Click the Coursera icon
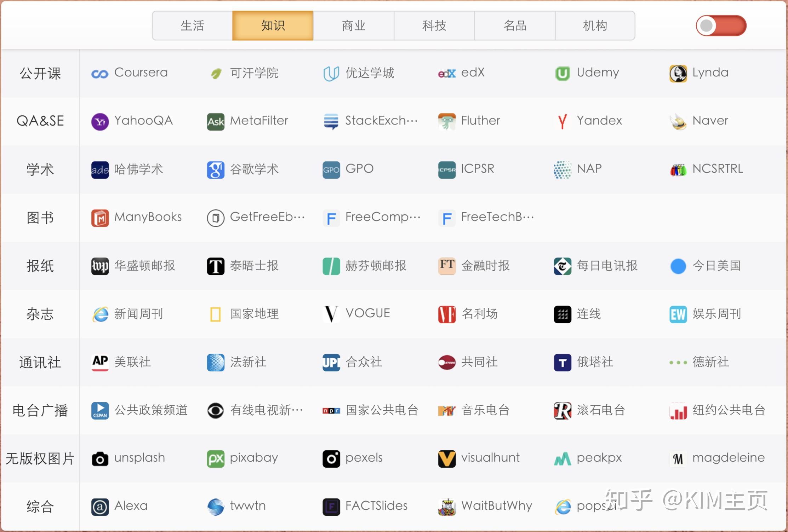 (x=100, y=74)
